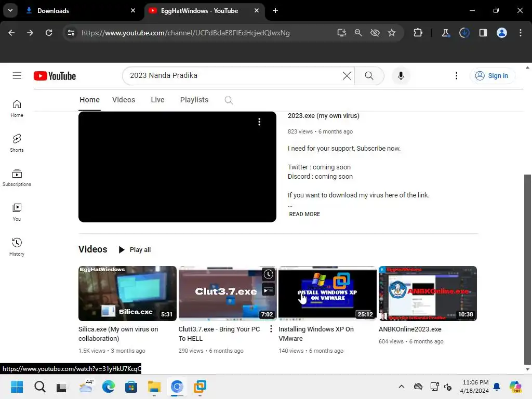532x399 pixels.
Task: Open a new browser tab
Action: (275, 10)
